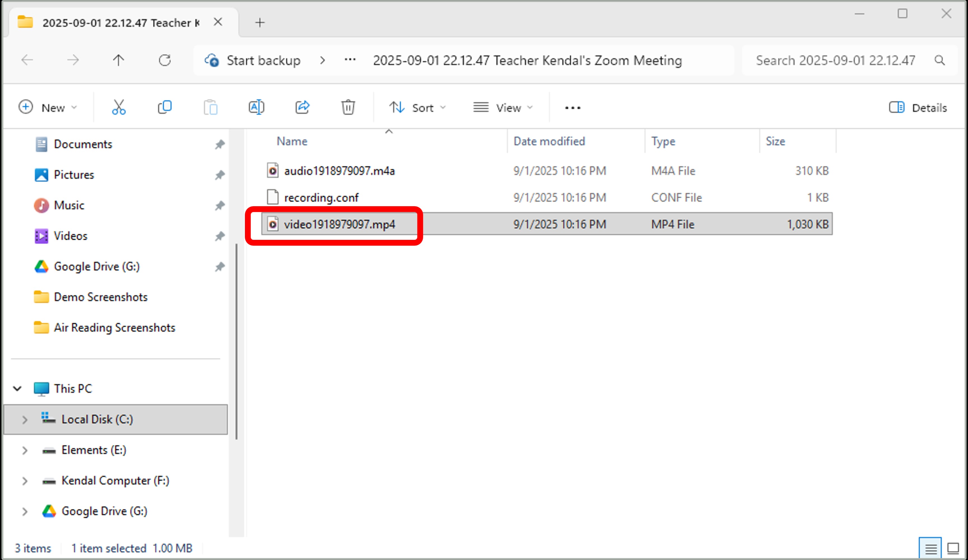Click the Refresh button in navigation bar
The image size is (968, 560).
tap(165, 60)
